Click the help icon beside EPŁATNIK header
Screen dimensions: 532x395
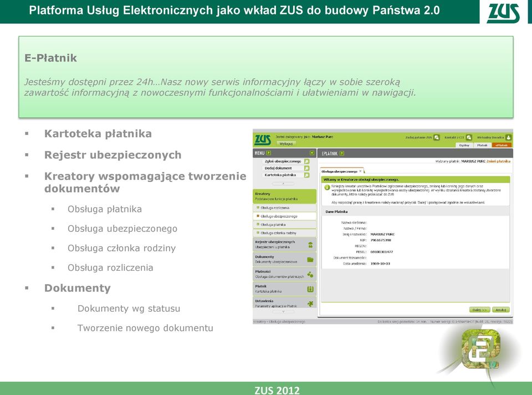tap(342, 154)
